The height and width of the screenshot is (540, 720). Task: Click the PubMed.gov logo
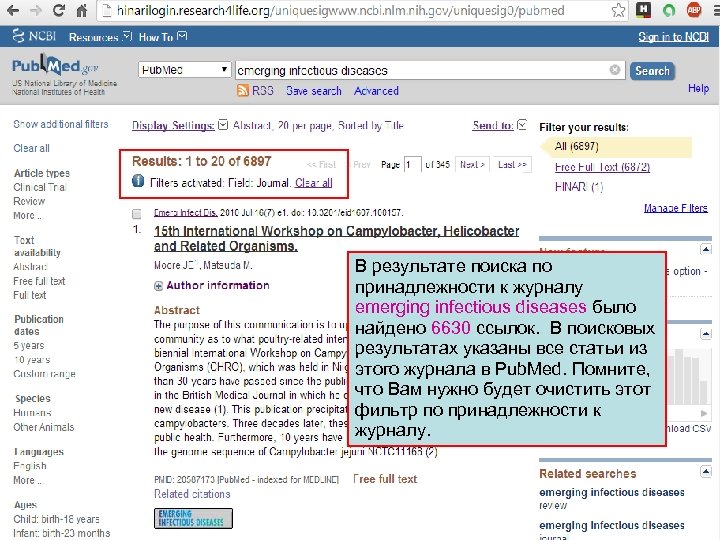tap(55, 66)
